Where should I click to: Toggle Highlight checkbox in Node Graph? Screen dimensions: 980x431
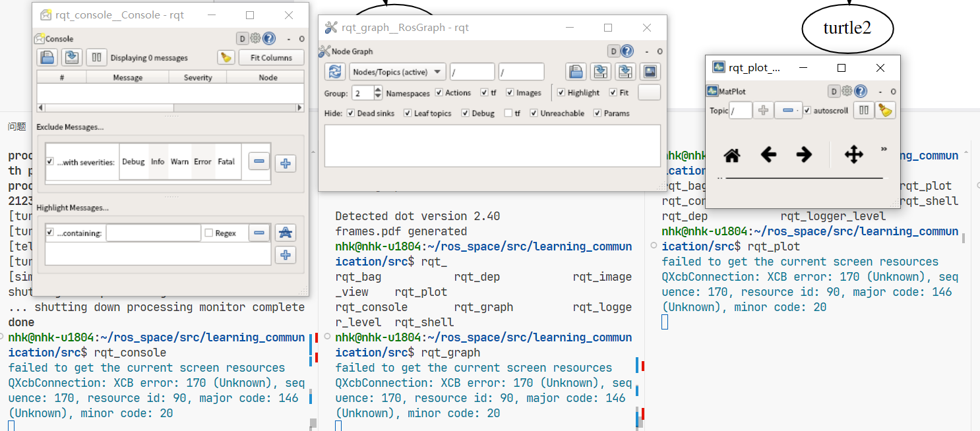(x=561, y=93)
